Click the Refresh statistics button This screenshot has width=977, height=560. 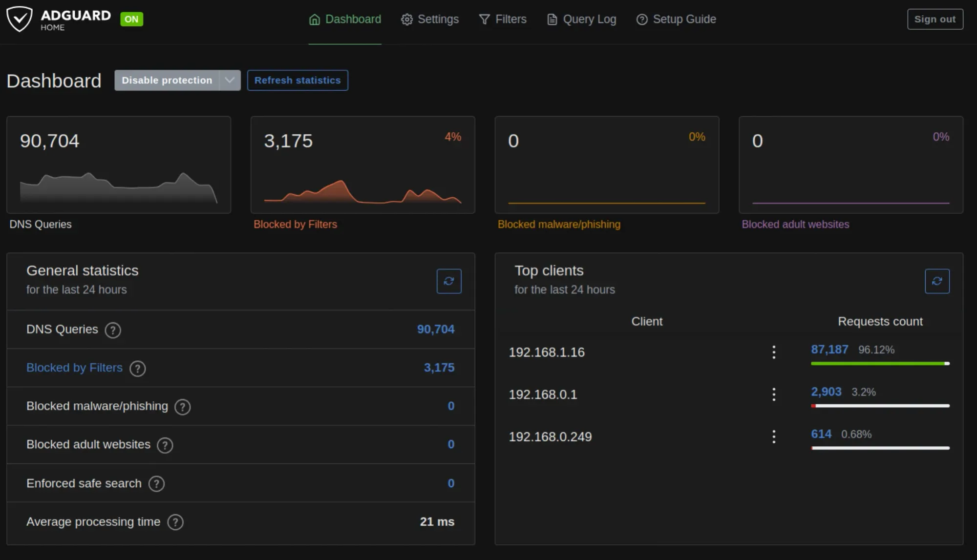297,80
